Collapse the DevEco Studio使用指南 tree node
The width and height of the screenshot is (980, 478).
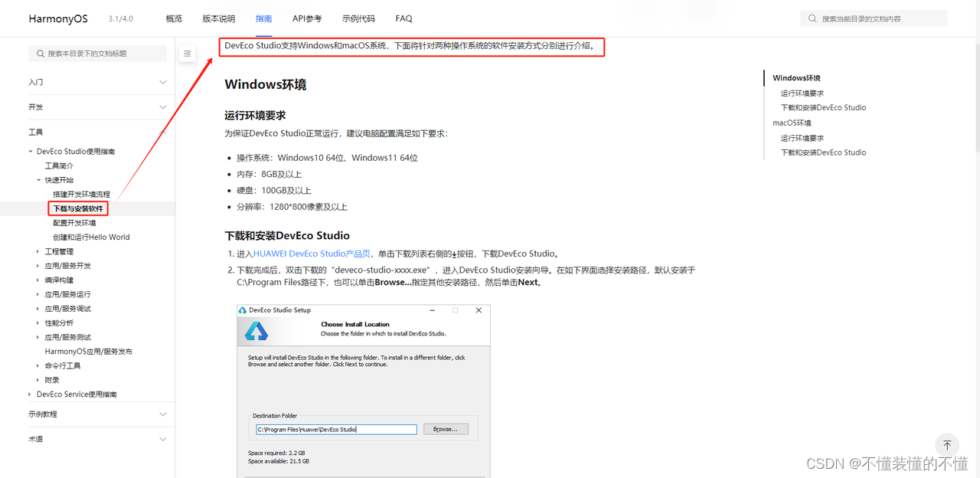click(x=31, y=152)
